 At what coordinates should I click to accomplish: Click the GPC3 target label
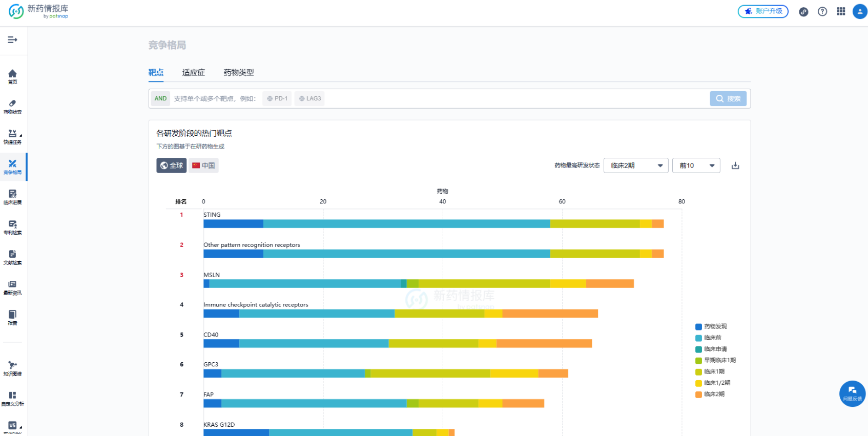(211, 365)
